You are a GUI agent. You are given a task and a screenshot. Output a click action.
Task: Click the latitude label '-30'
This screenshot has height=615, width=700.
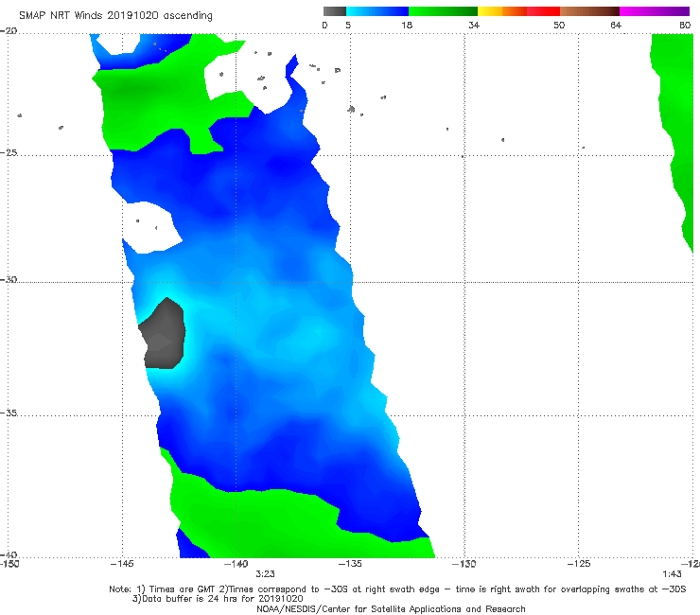point(9,279)
